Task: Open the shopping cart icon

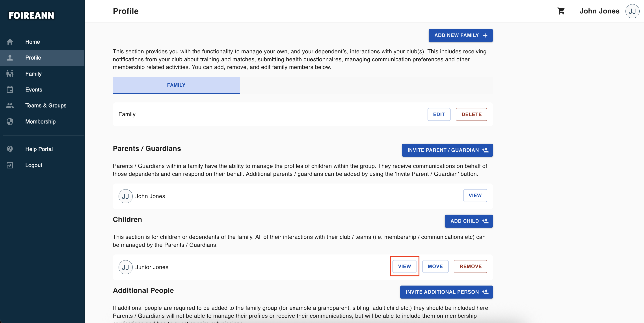Action: [x=561, y=11]
